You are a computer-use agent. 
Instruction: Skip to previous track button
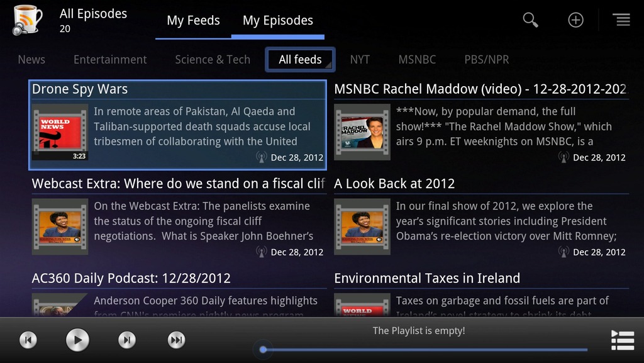[x=28, y=340]
